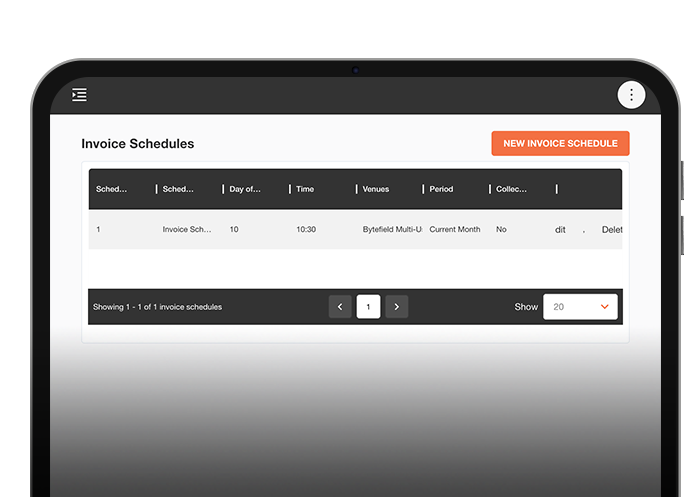This screenshot has width=684, height=497.
Task: Sort by the Time column header
Action: [x=305, y=189]
